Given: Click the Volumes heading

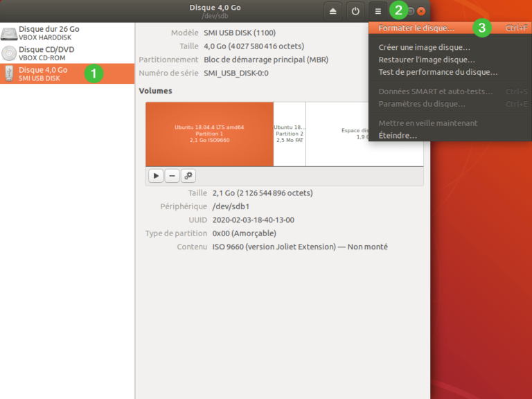Looking at the screenshot, I should pyautogui.click(x=155, y=91).
